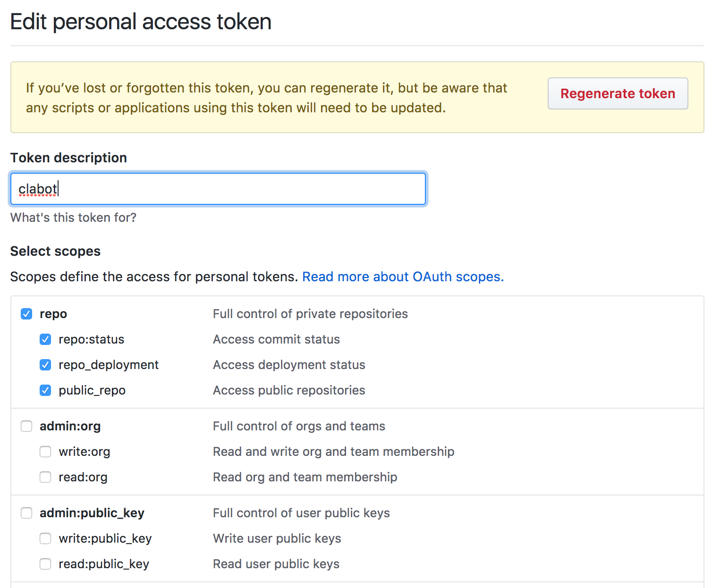Click the write:org scope label
This screenshot has width=712, height=588.
point(84,452)
